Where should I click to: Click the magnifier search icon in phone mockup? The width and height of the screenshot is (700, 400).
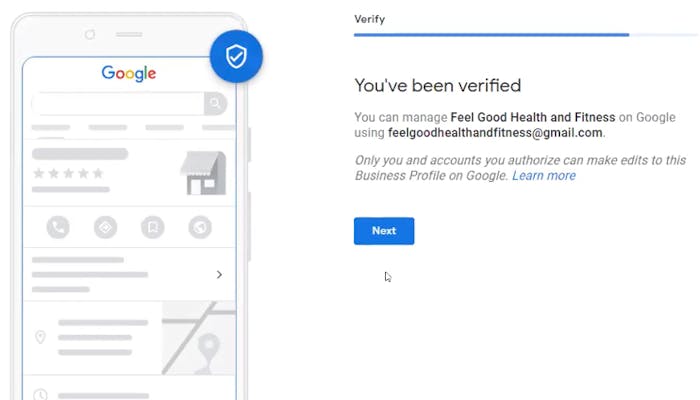[x=215, y=104]
